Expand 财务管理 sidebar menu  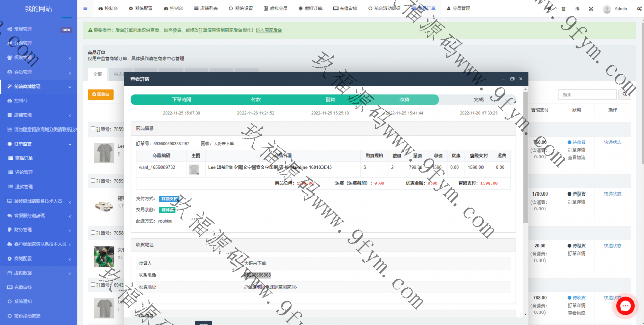[x=39, y=230]
